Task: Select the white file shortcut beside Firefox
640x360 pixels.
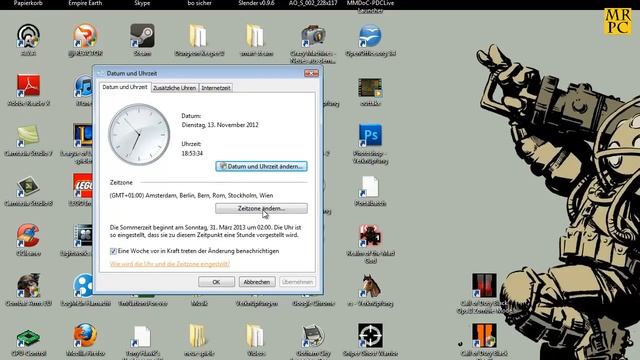Action: (x=142, y=336)
